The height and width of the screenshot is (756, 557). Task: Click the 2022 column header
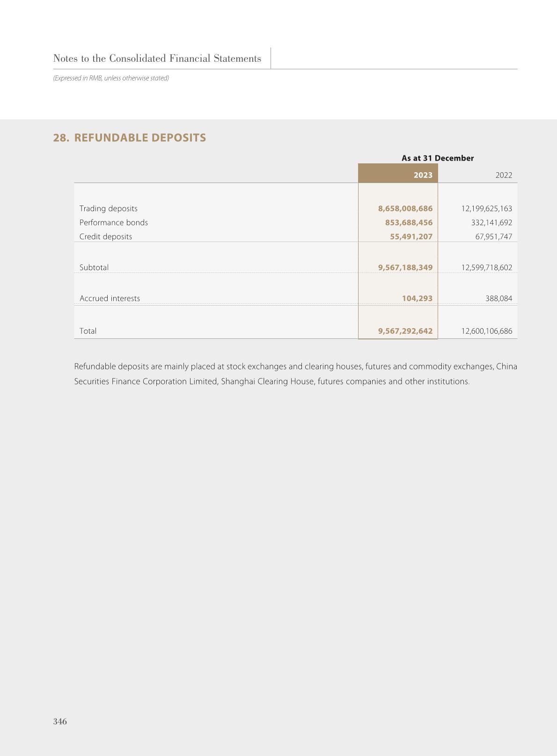(x=503, y=175)
